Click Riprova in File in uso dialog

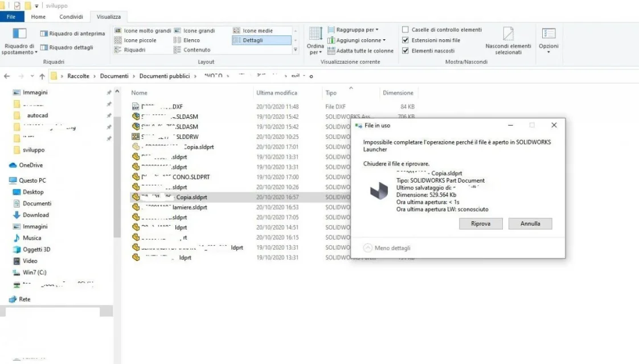pos(481,224)
